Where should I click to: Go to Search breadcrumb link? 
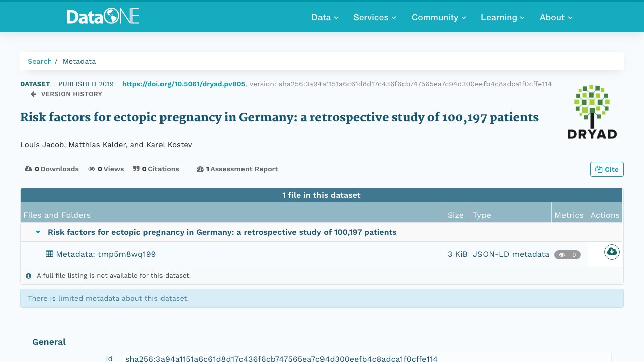click(x=40, y=61)
